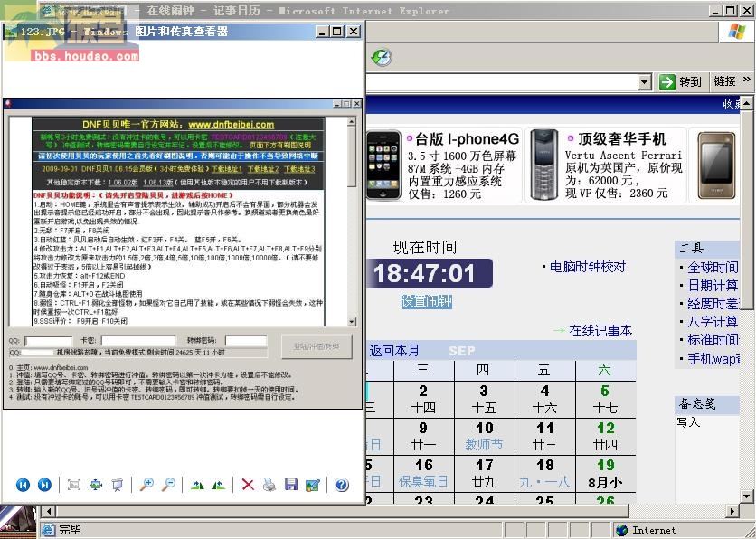Select calendar day 18 九·一八
This screenshot has height=539, width=756.
(x=544, y=473)
